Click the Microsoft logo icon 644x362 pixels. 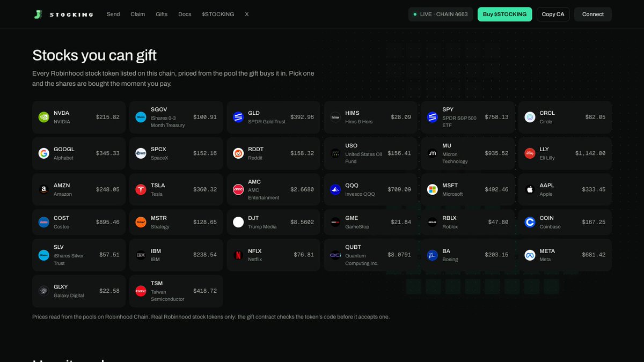coord(433,189)
